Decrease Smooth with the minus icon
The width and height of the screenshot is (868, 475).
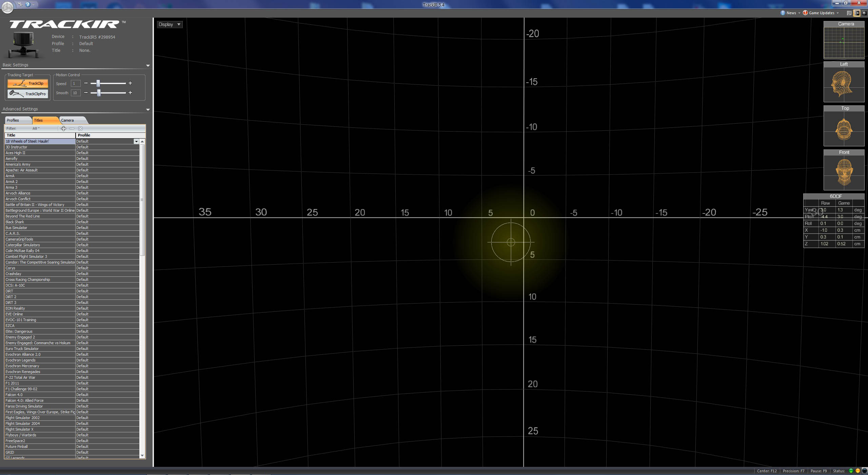[x=86, y=93]
